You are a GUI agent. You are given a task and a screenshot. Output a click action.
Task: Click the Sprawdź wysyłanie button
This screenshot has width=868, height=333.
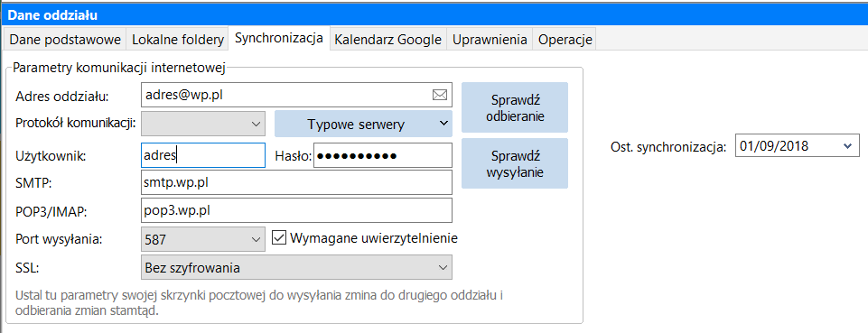(x=515, y=163)
